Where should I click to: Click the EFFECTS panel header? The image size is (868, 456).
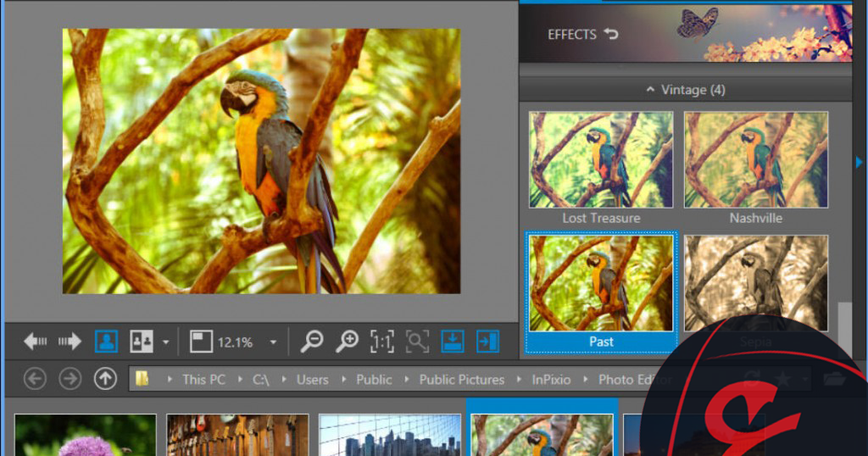click(x=572, y=34)
